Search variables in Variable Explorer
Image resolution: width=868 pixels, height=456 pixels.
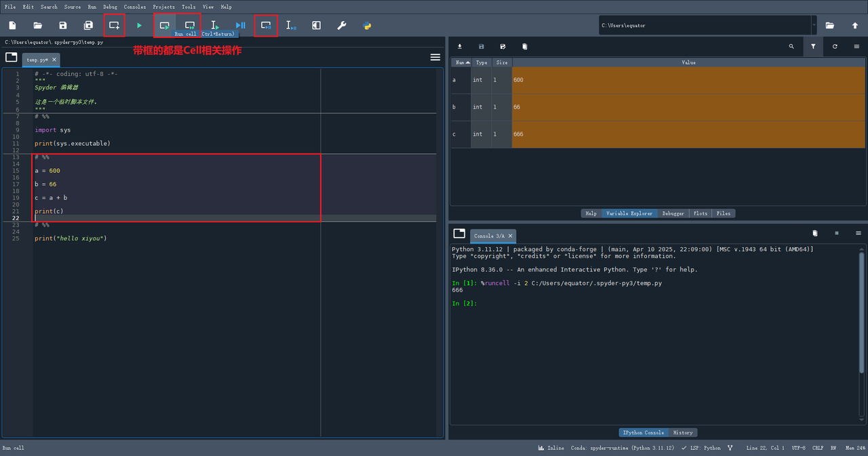click(x=791, y=47)
